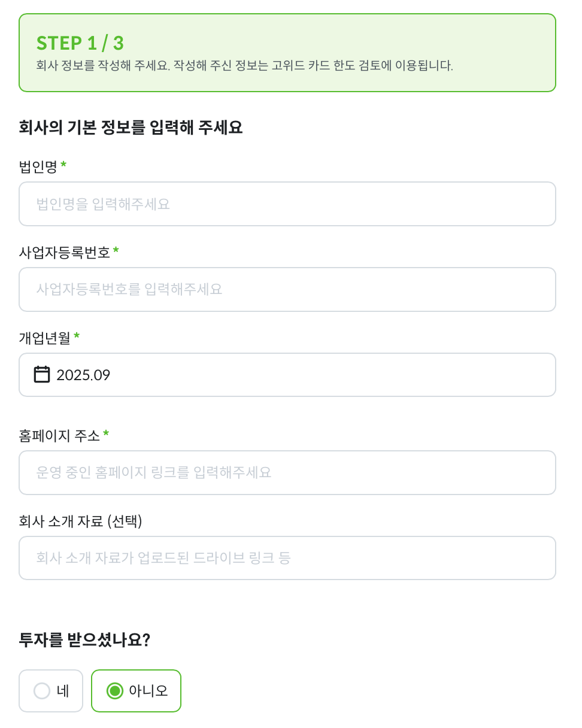Click the 법인명 field label

(x=38, y=167)
